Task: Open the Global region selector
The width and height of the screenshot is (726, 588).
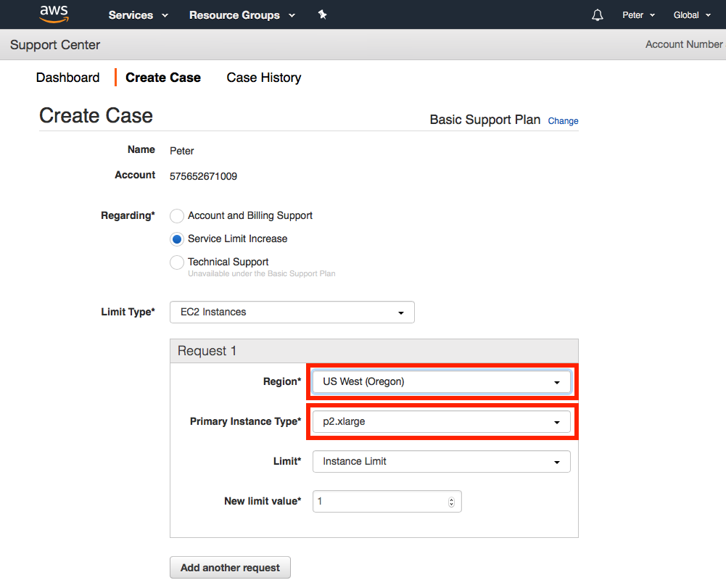Action: point(692,15)
